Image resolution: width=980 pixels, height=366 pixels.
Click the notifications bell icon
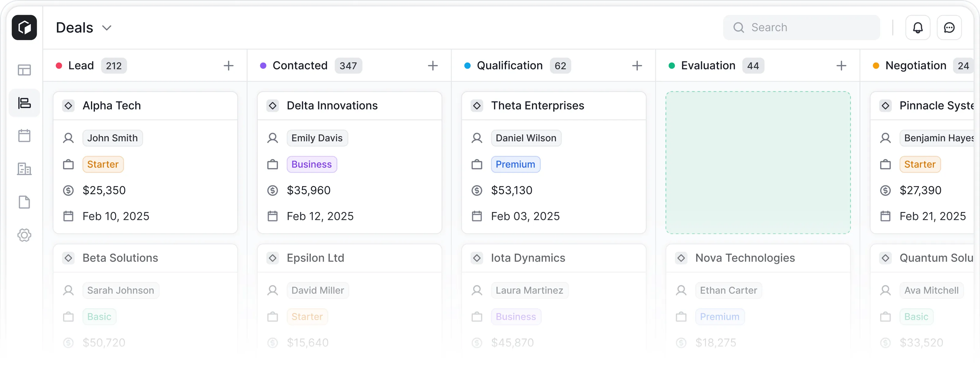pyautogui.click(x=918, y=27)
